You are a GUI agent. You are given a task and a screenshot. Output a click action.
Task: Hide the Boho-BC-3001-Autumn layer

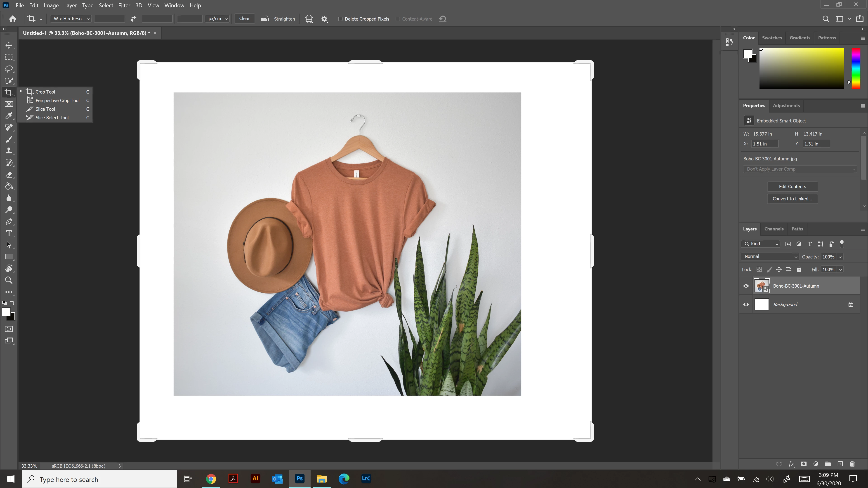pos(746,286)
